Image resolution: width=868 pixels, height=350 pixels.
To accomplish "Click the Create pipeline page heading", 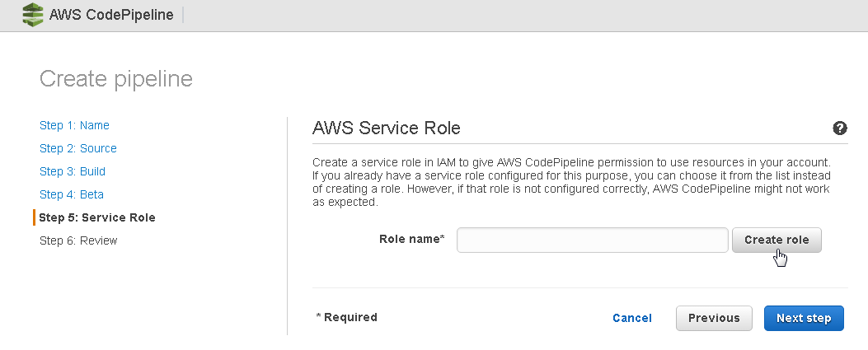I will (x=116, y=78).
